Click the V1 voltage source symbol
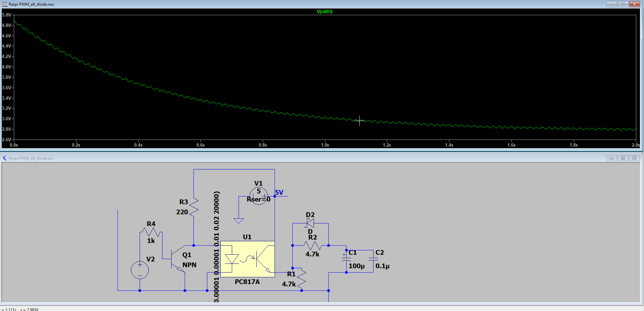 pyautogui.click(x=258, y=196)
